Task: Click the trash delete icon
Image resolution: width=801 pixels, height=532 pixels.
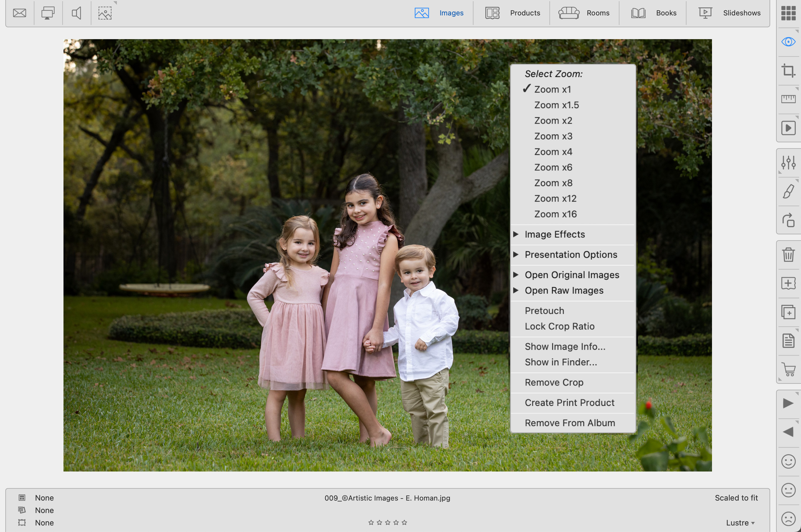Action: point(788,254)
